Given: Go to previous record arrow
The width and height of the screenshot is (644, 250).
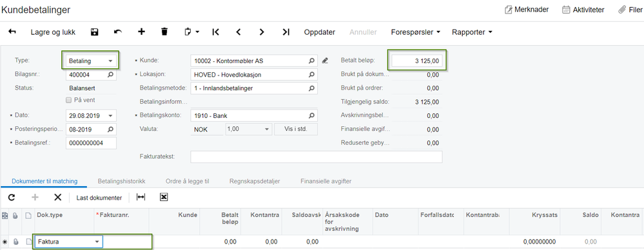Looking at the screenshot, I should 239,32.
